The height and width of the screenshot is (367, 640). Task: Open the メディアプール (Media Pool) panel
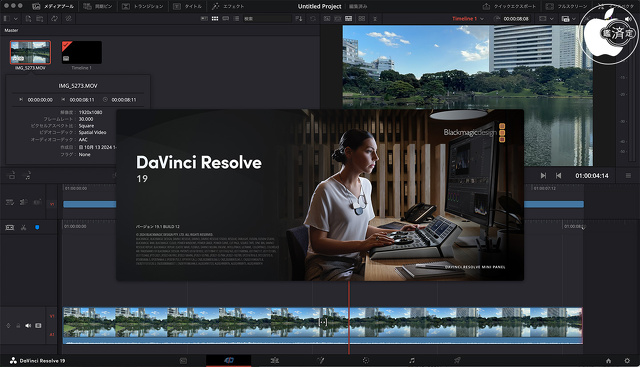[53, 6]
